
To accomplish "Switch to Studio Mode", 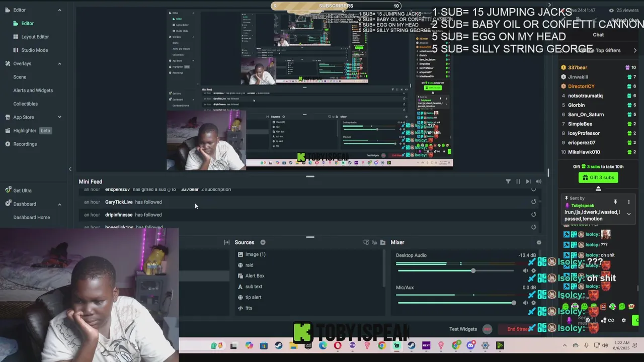I will click(x=34, y=50).
